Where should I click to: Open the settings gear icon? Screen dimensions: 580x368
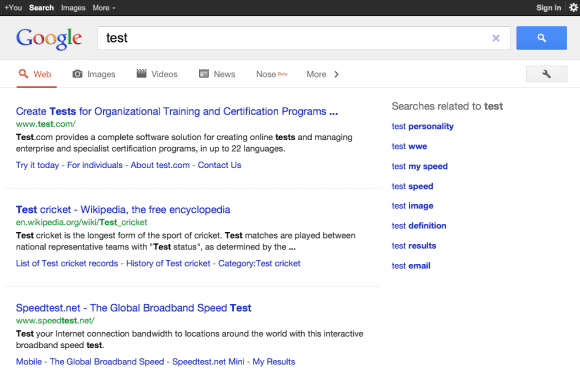(x=573, y=7)
